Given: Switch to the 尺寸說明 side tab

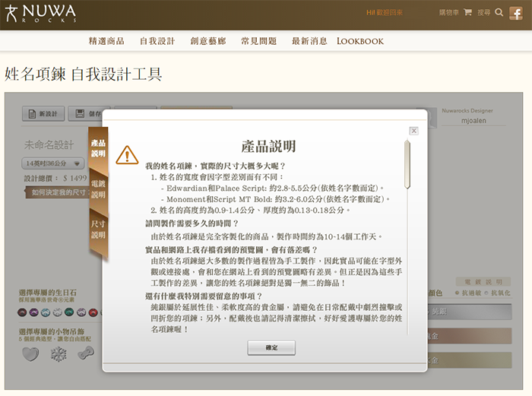Looking at the screenshot, I should [98, 230].
